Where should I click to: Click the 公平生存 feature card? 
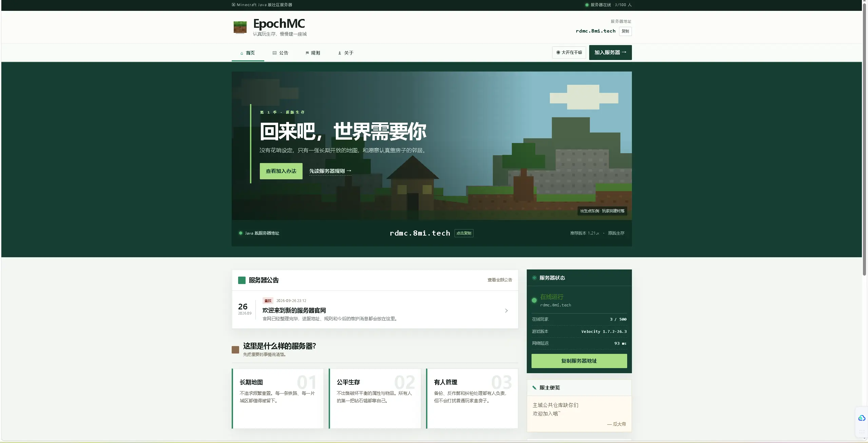click(x=374, y=399)
